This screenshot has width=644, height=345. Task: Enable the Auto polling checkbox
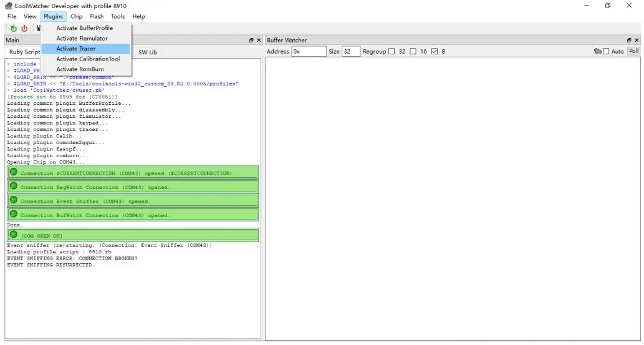pos(606,51)
